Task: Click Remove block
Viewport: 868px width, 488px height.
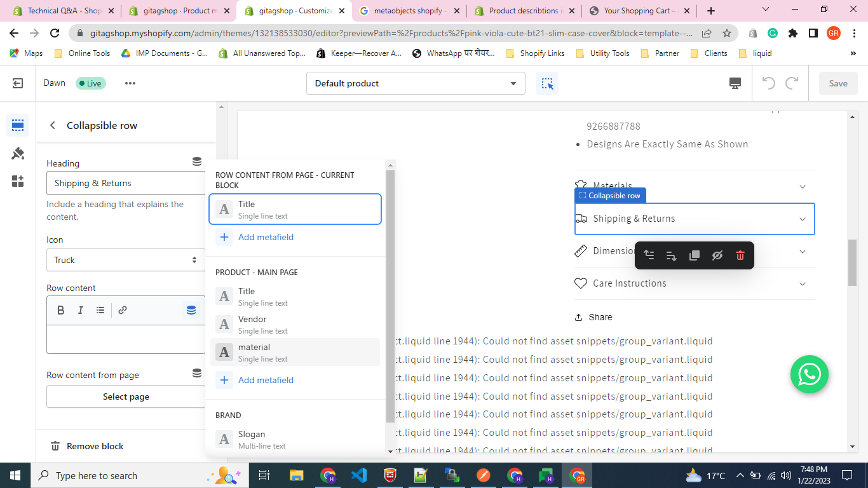Action: (x=87, y=446)
